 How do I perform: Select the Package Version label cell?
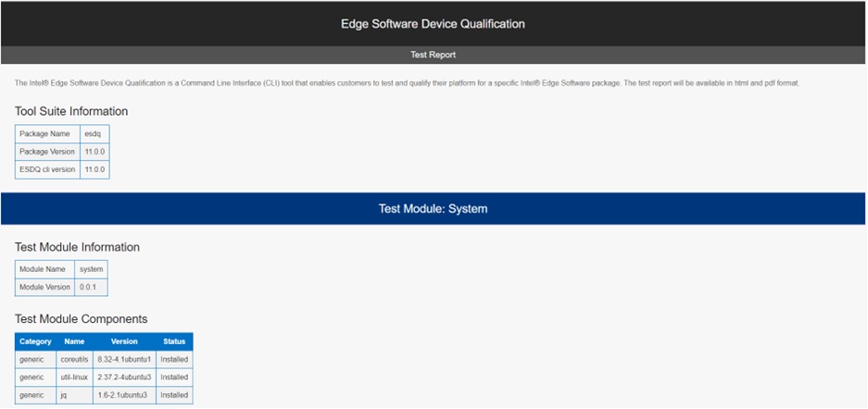point(47,152)
